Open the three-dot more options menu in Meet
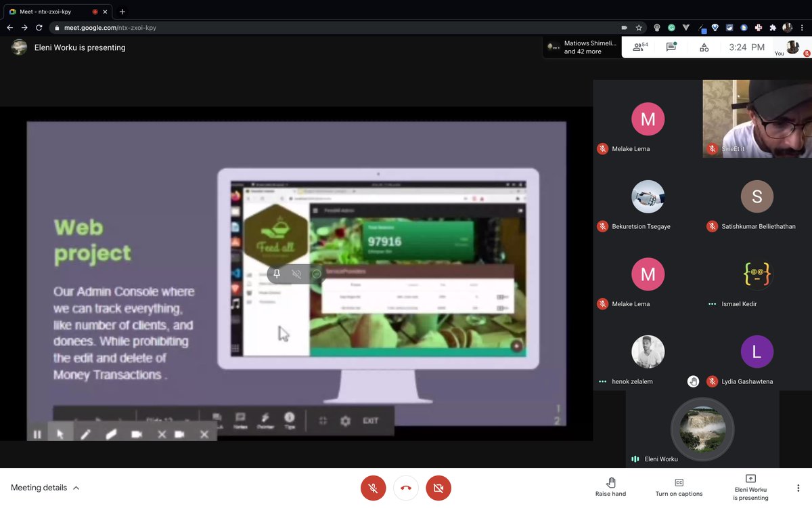Screen dimensions: 812x508 (x=798, y=488)
